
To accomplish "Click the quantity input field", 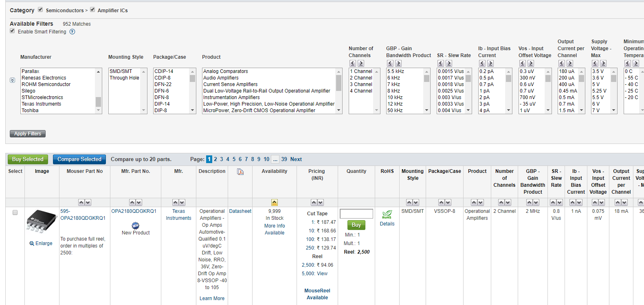I will (x=356, y=214).
